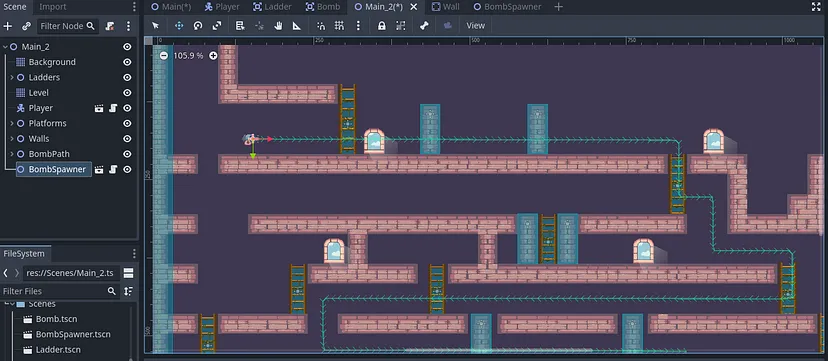Switch to the Main(*) scene tab
828x361 pixels.
coord(171,7)
